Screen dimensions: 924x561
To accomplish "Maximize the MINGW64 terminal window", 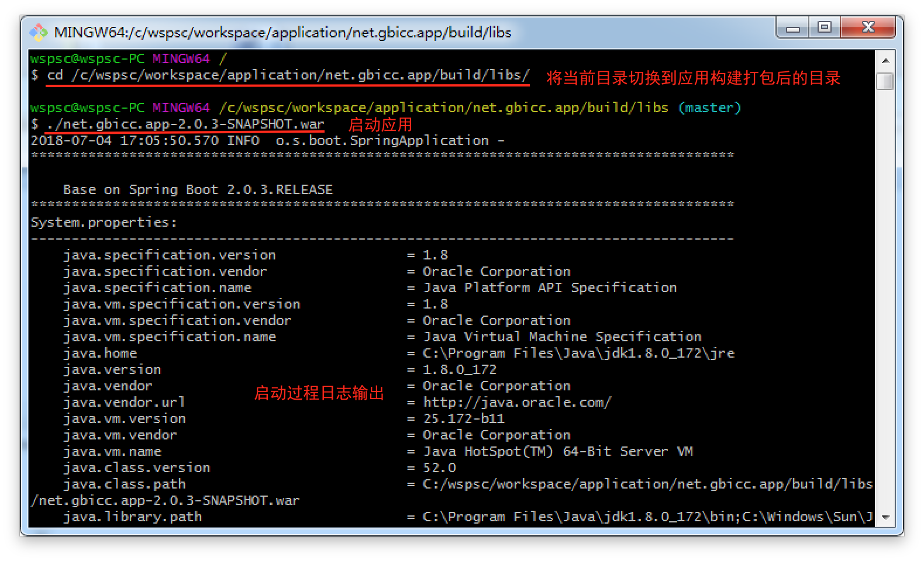I will coord(825,27).
